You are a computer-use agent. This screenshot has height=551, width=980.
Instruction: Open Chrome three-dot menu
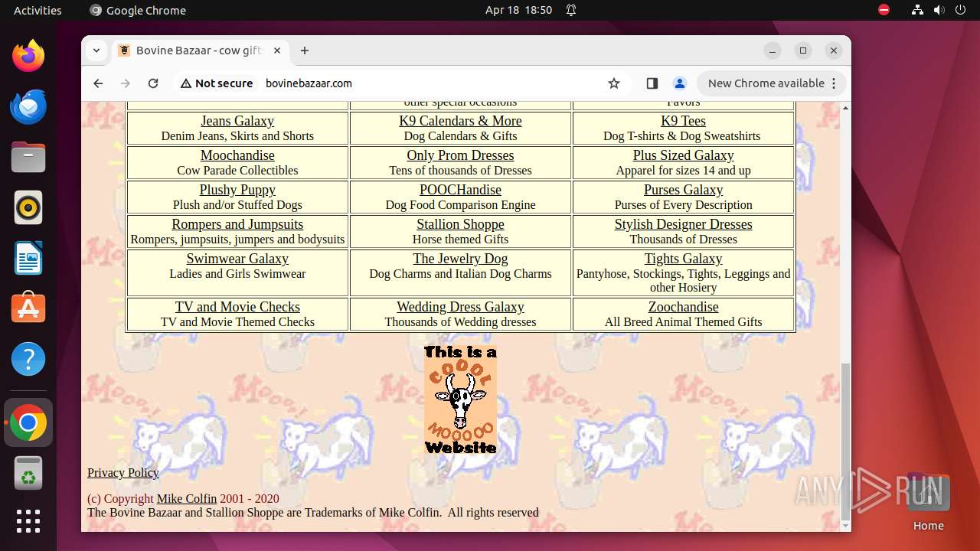point(835,83)
